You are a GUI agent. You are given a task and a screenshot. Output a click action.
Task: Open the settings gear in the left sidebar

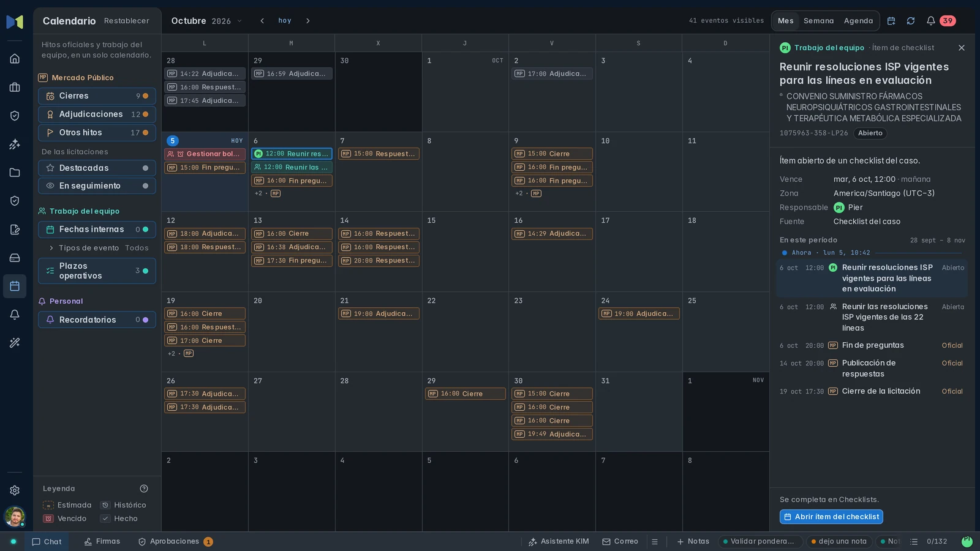point(15,490)
